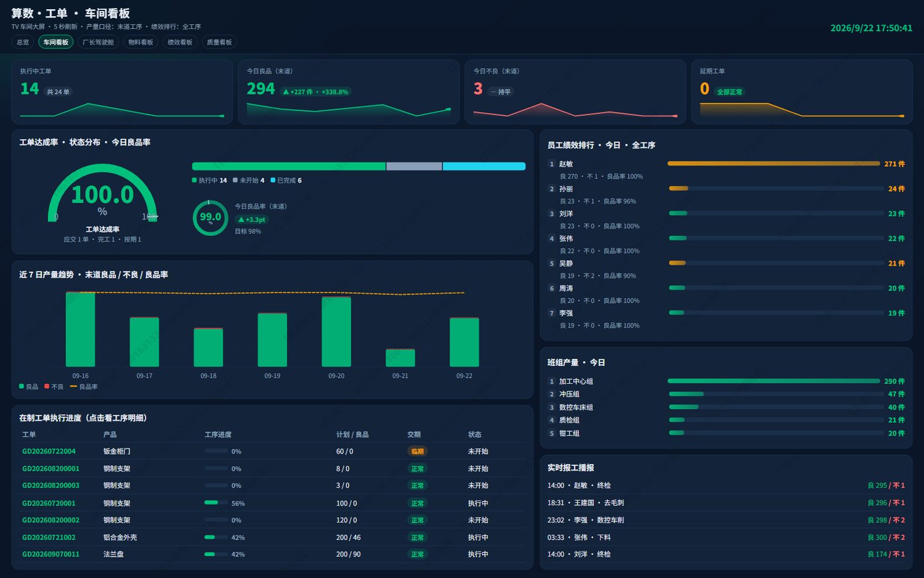Viewport: 924px width, 578px height.
Task: Click the 09-16 bar in trend chart
Action: pos(80,329)
